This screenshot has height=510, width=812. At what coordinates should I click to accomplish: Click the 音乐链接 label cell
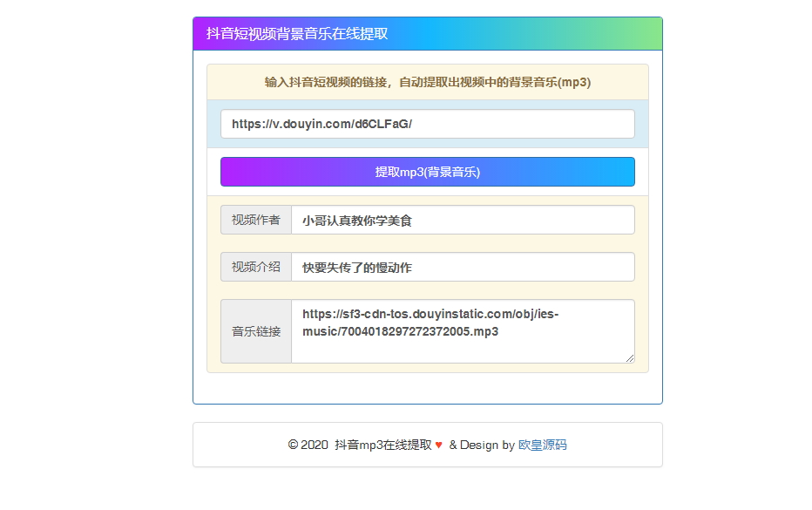[255, 330]
